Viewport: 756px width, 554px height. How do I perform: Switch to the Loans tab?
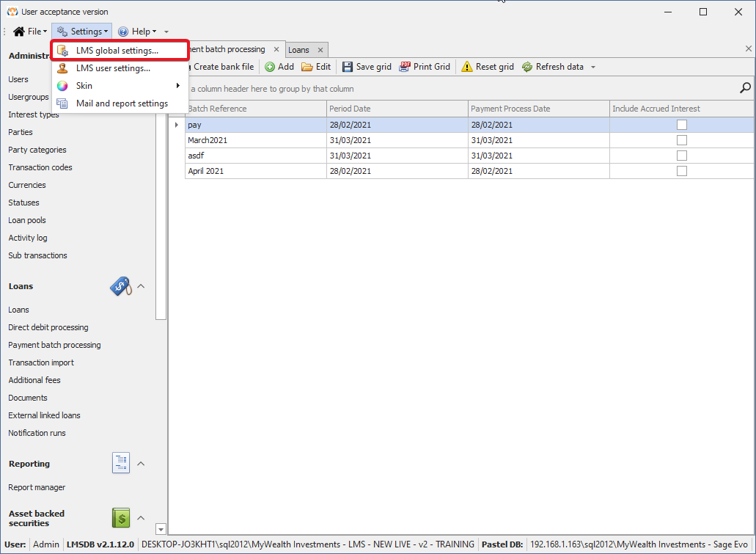tap(298, 50)
